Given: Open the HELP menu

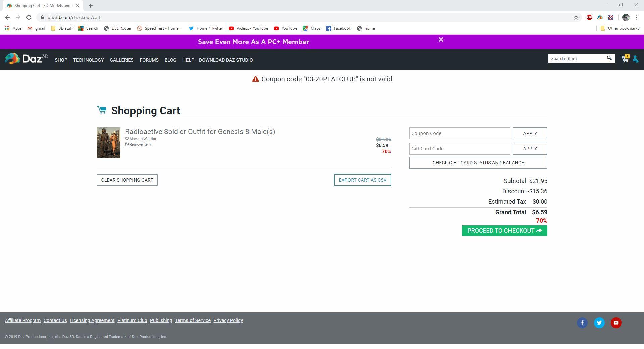Looking at the screenshot, I should pos(188,60).
